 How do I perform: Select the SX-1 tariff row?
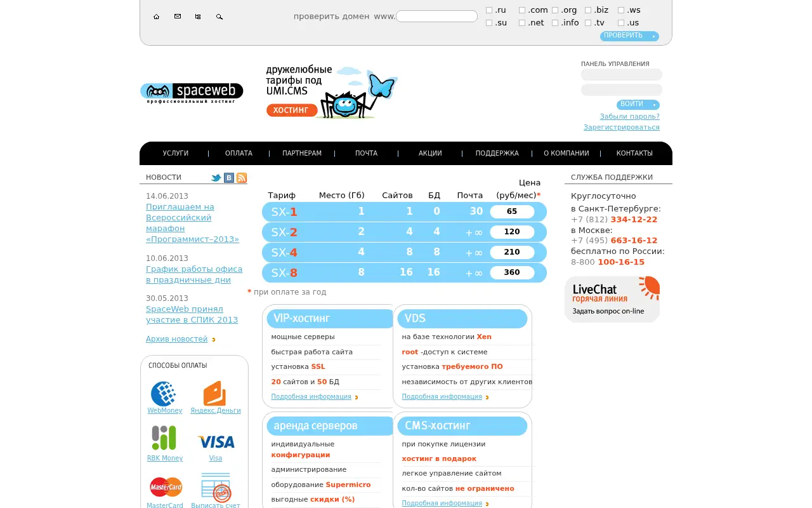[x=404, y=211]
